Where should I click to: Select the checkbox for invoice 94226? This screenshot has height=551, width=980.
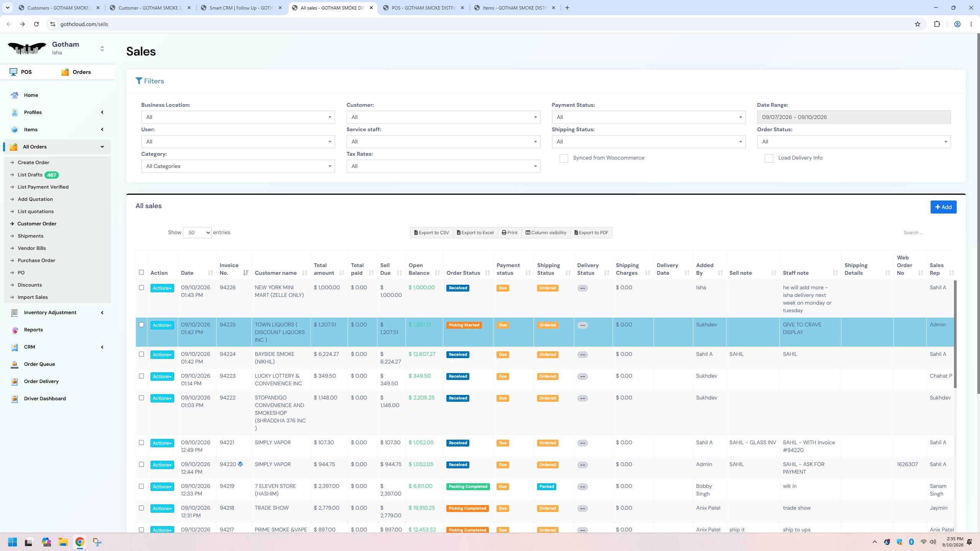click(141, 288)
